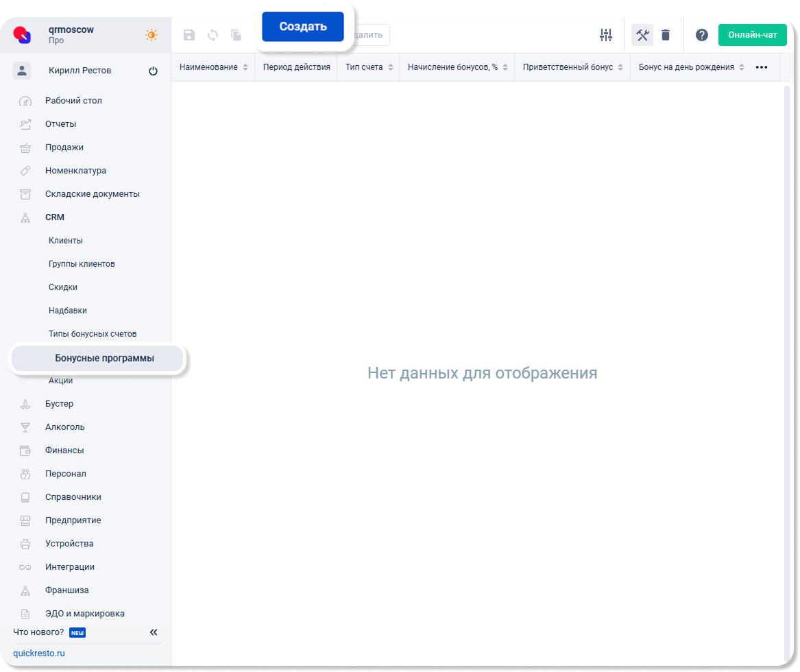Open Акции menu item
800x672 pixels.
click(x=60, y=381)
